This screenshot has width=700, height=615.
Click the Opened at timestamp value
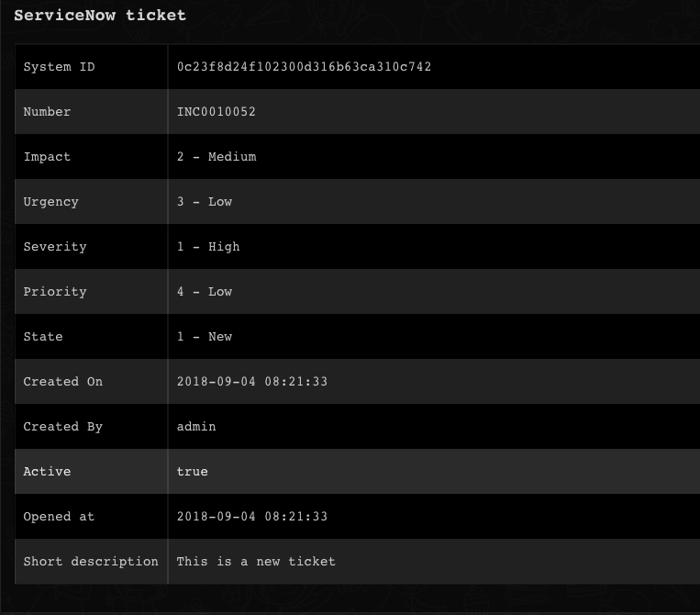coord(252,517)
